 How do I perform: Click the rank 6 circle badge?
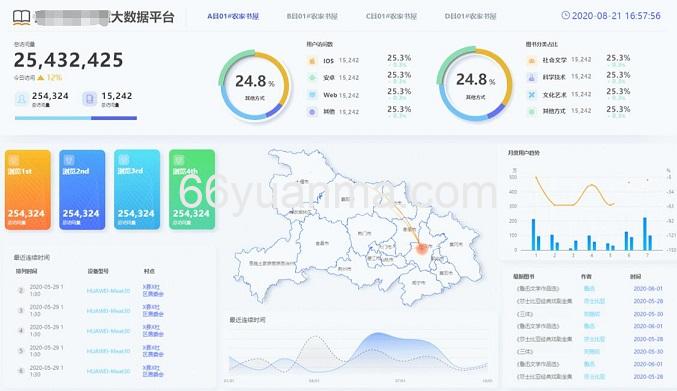[20, 371]
